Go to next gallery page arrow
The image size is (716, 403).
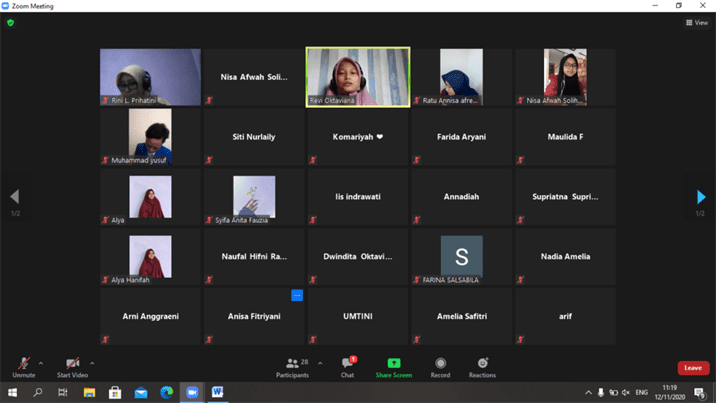701,197
